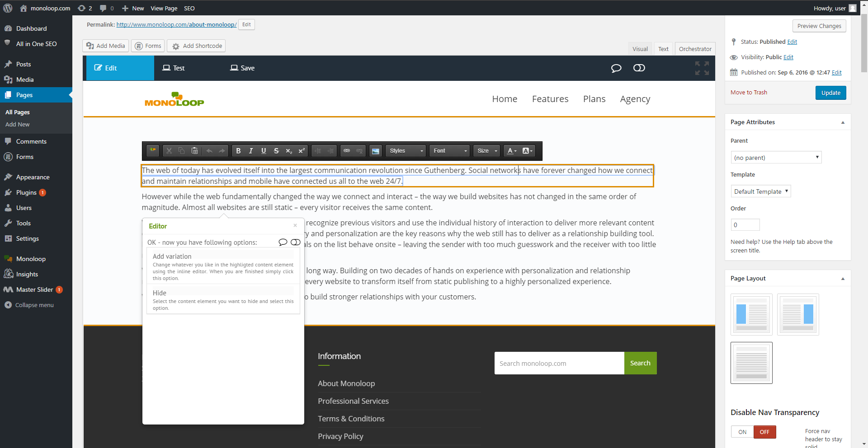
Task: Cut selected text with scissors icon
Action: [x=169, y=151]
